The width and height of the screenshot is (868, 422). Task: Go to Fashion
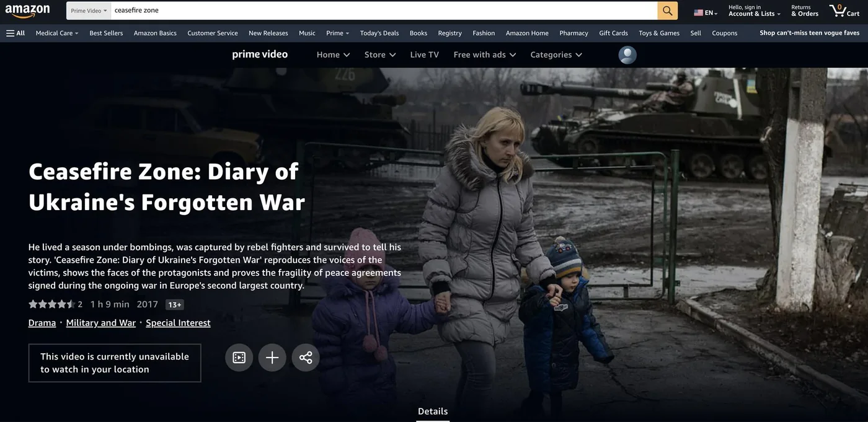click(484, 33)
